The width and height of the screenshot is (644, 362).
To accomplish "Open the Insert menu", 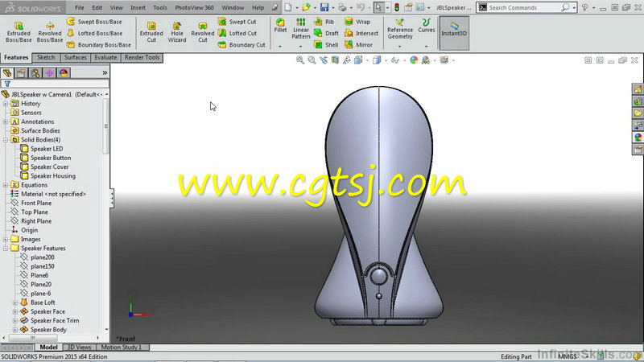I will pyautogui.click(x=138, y=7).
